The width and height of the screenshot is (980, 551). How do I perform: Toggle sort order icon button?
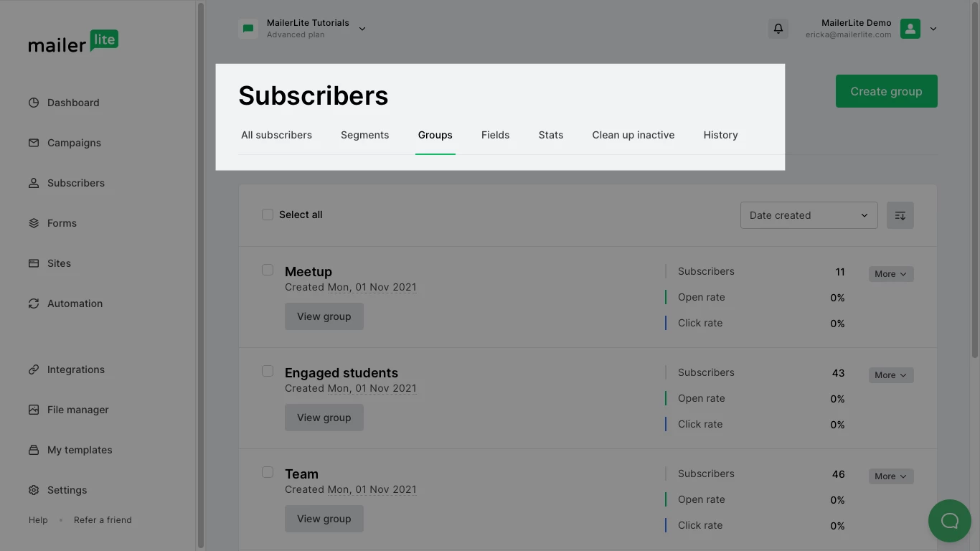(900, 215)
